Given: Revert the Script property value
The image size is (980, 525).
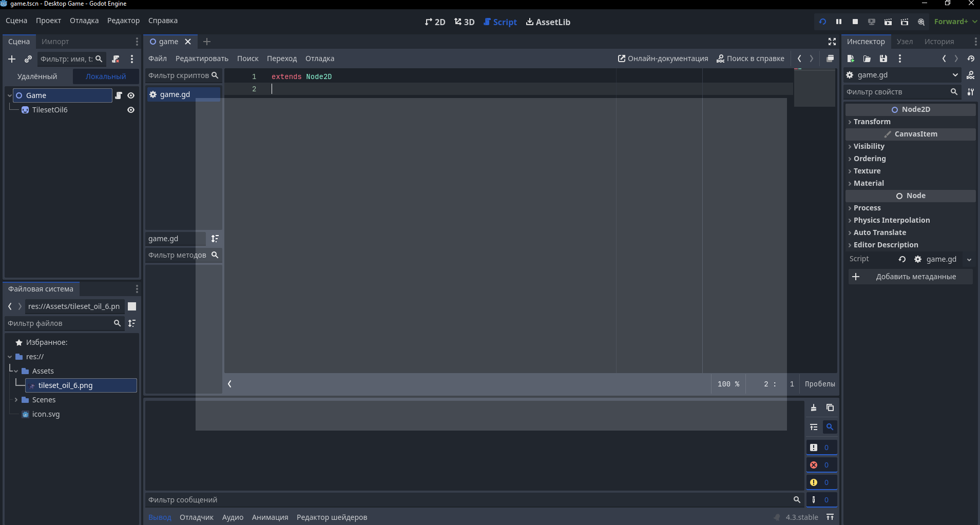Looking at the screenshot, I should click(902, 259).
